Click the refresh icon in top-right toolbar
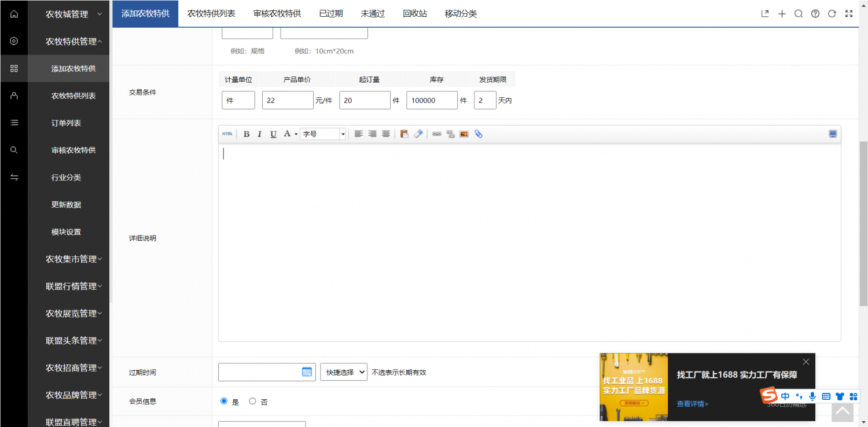 pyautogui.click(x=832, y=14)
